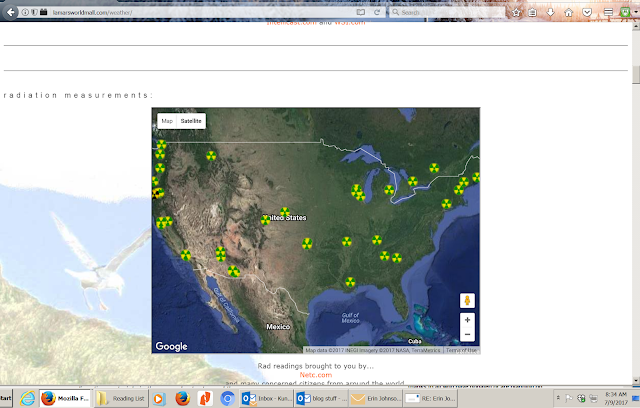Viewport: 640px width, 408px height.
Task: Launch the media player taskbar icon
Action: coord(158,399)
